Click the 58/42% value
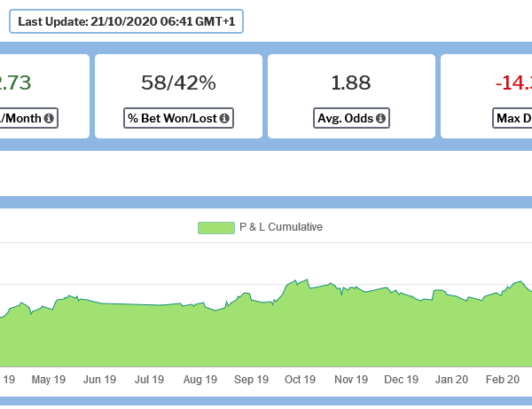 pyautogui.click(x=178, y=83)
